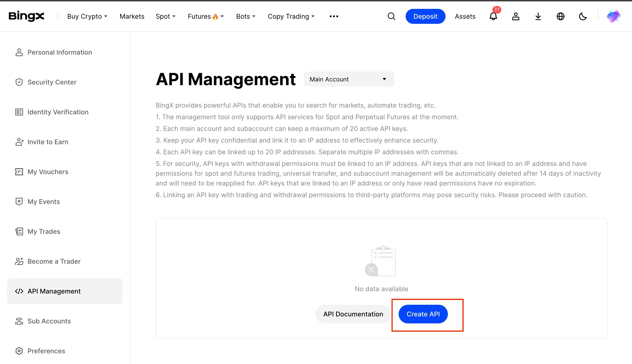Click the Identity Verification ID card icon

(x=19, y=112)
